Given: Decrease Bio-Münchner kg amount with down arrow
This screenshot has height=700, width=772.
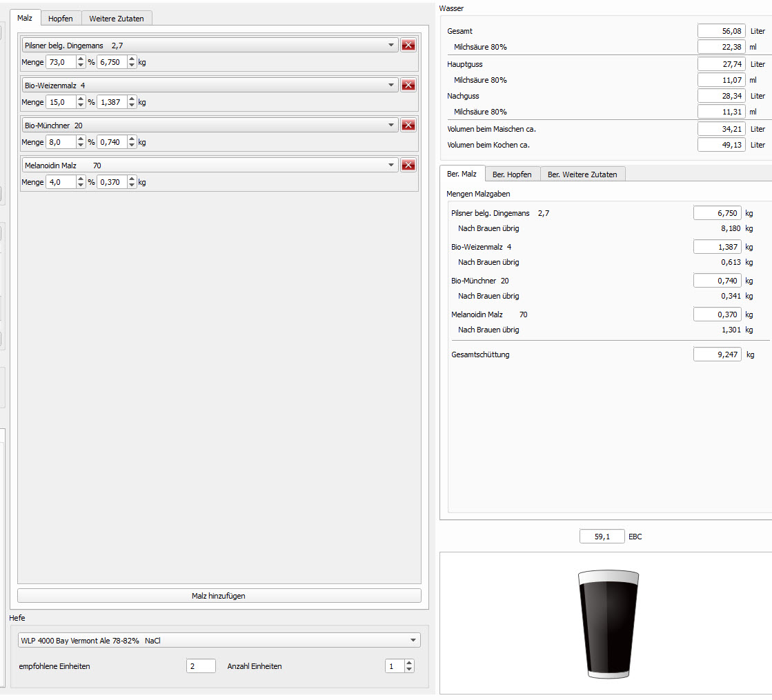Looking at the screenshot, I should [132, 146].
